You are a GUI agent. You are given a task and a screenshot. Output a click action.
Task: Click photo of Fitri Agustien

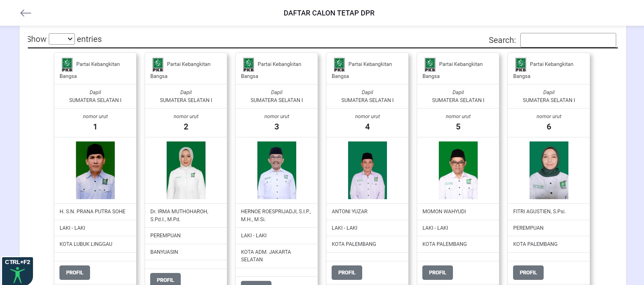click(549, 170)
